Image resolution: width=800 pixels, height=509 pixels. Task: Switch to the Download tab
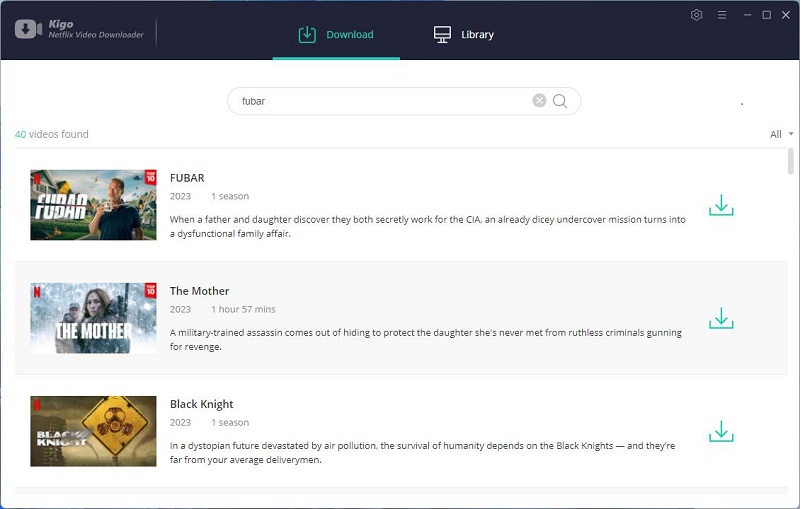(336, 35)
